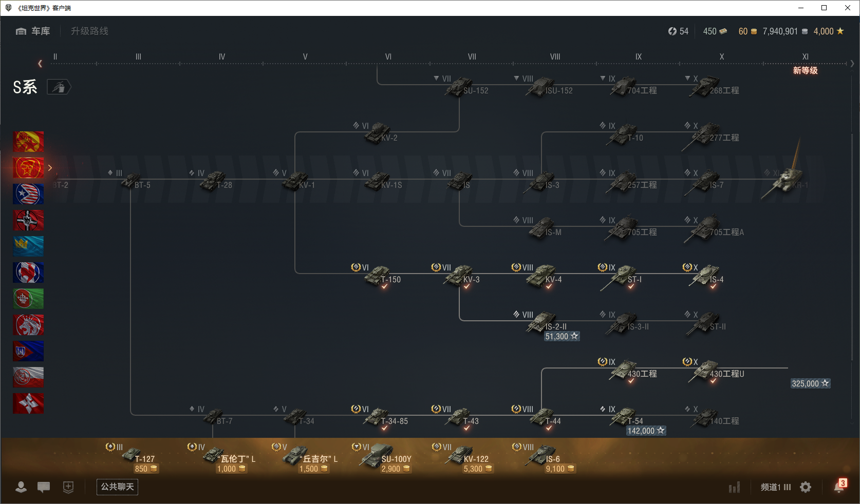Image resolution: width=860 pixels, height=504 pixels.
Task: Open the 公共聊天 public chat
Action: pyautogui.click(x=117, y=487)
